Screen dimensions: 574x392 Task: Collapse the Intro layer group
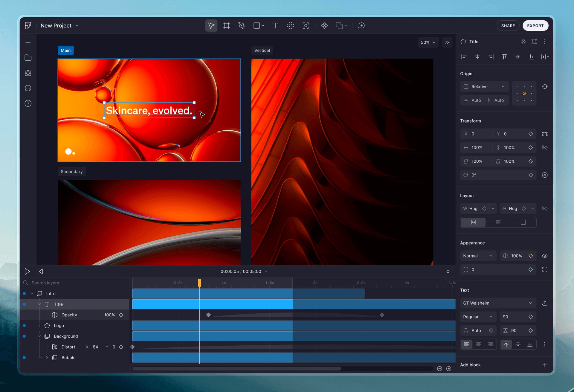click(x=32, y=294)
